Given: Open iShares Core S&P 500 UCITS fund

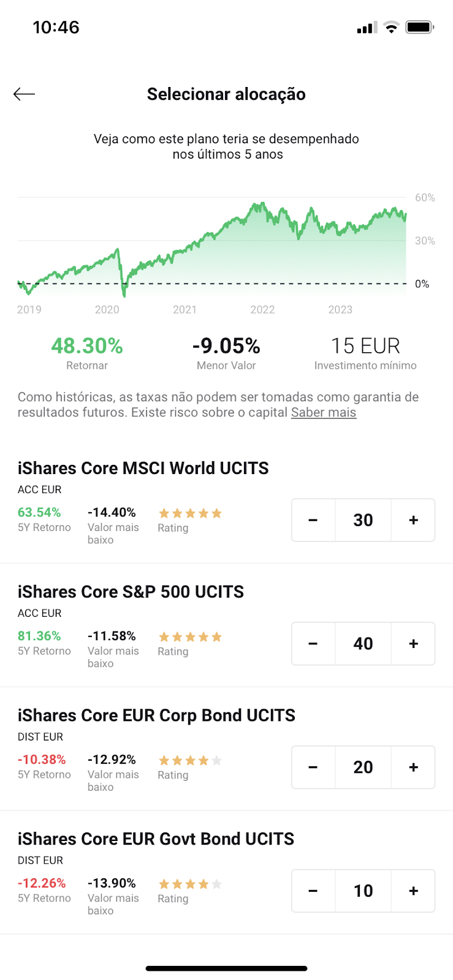Looking at the screenshot, I should pos(131,592).
